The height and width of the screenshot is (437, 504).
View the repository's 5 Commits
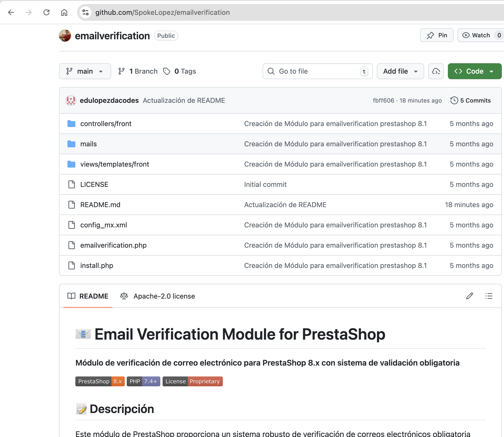tap(475, 100)
